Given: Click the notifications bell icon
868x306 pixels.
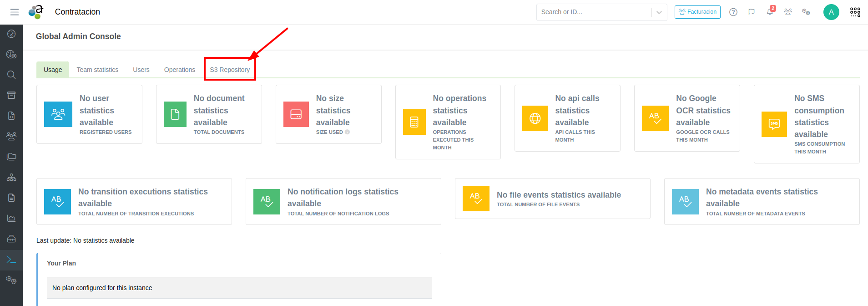Looking at the screenshot, I should pos(770,12).
